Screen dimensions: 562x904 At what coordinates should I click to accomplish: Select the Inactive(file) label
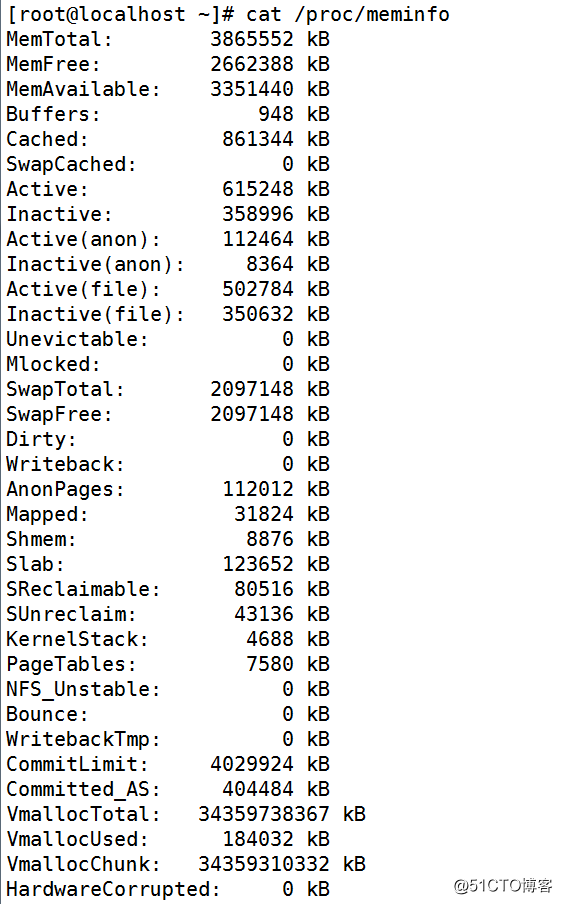click(x=95, y=314)
